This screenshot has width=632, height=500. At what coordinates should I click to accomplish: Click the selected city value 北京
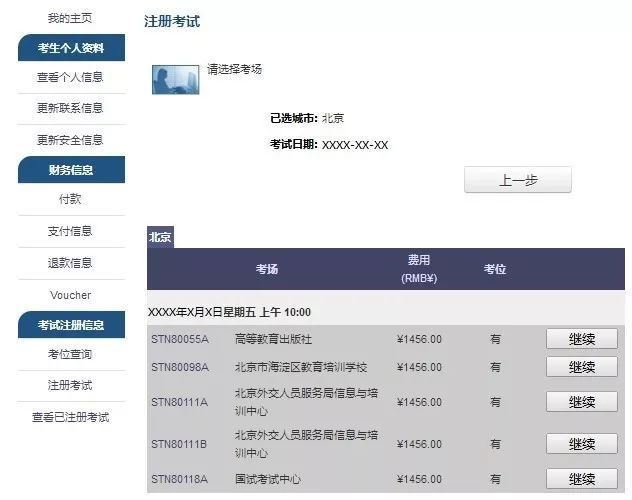pyautogui.click(x=333, y=118)
